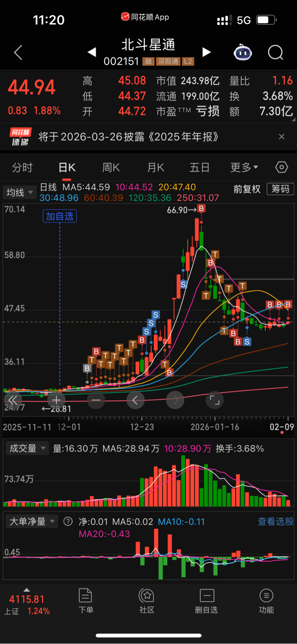Jump chart to earliest with double-left arrows
The height and width of the screenshot is (644, 297).
point(13,400)
